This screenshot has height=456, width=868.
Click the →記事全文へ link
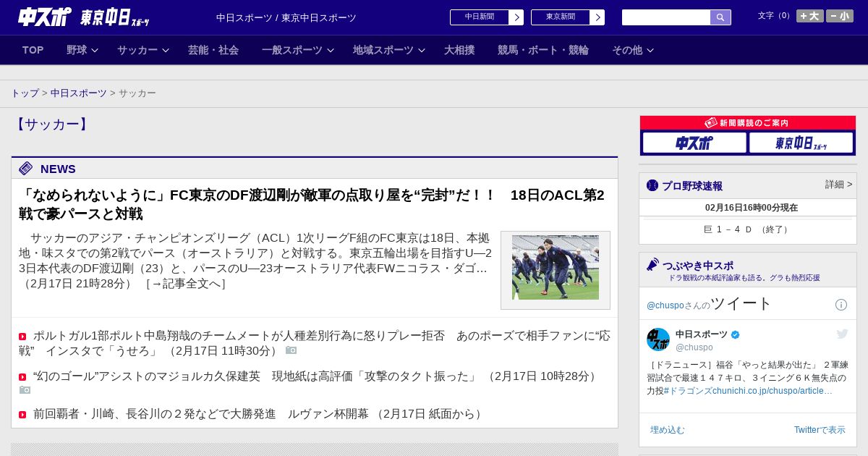coord(185,284)
